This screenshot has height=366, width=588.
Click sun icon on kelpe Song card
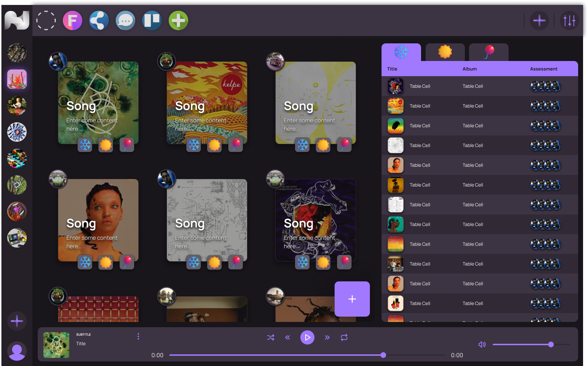[214, 145]
